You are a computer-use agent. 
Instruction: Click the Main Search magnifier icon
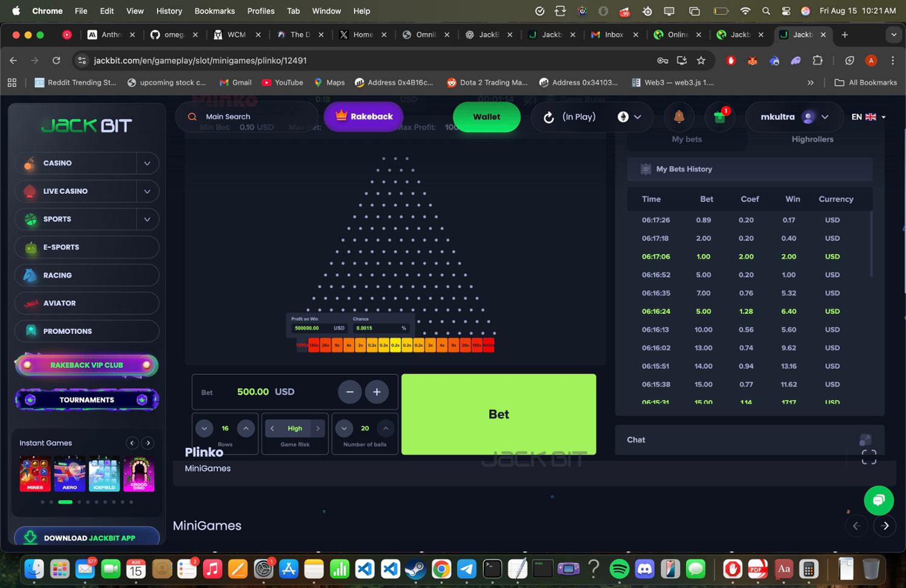(x=192, y=117)
